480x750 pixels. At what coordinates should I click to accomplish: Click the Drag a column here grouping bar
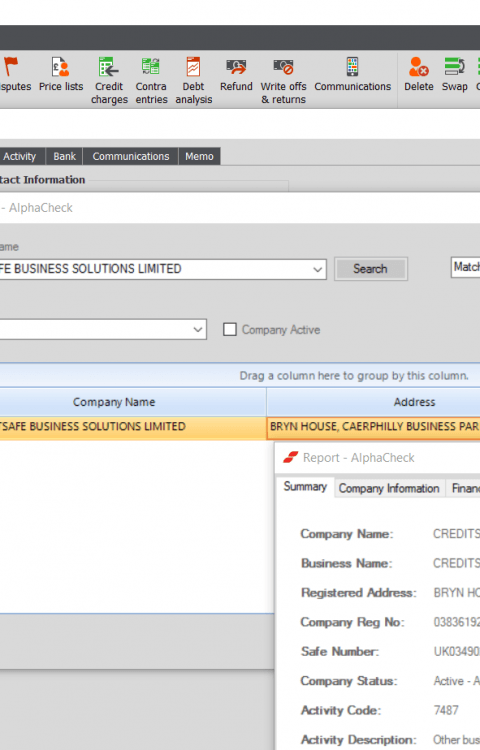(240, 375)
